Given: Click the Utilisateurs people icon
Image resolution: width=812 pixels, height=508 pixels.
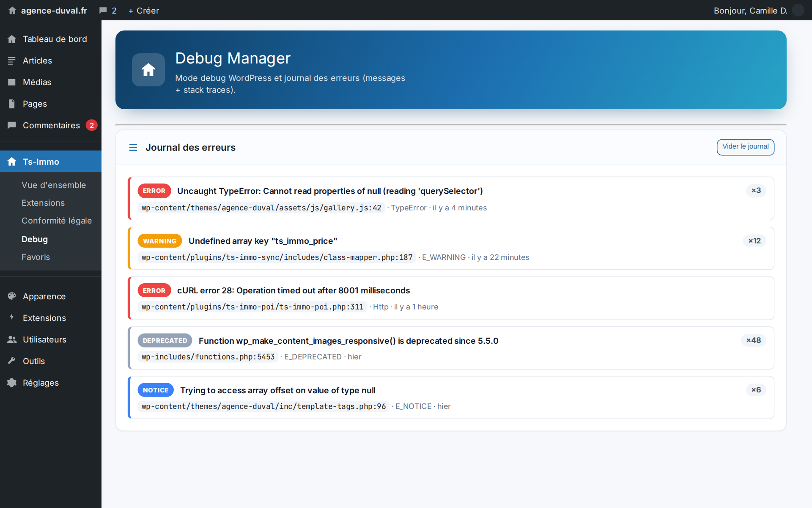Looking at the screenshot, I should pyautogui.click(x=12, y=340).
